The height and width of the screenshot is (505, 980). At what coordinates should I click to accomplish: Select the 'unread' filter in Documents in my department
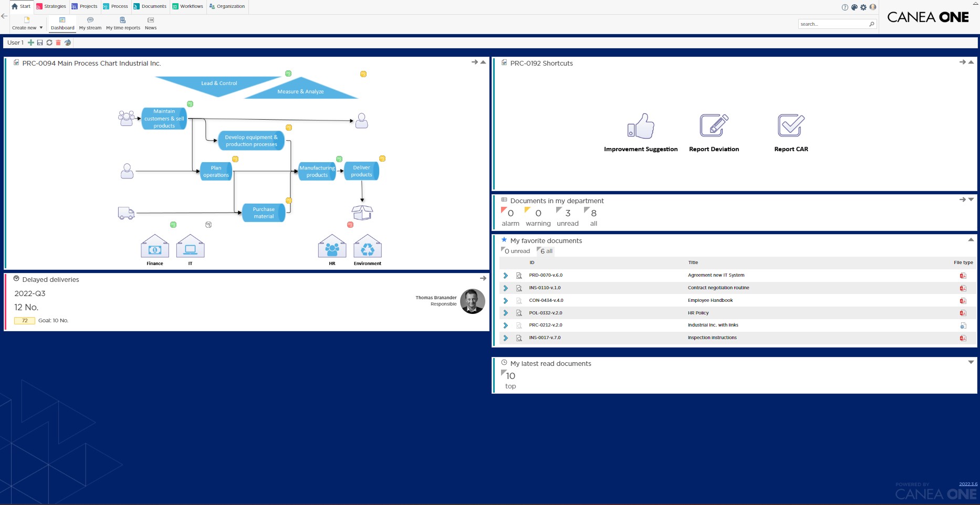567,216
